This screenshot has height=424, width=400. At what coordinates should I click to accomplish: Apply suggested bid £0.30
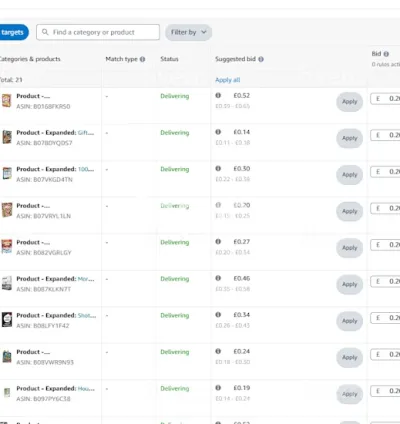point(349,175)
